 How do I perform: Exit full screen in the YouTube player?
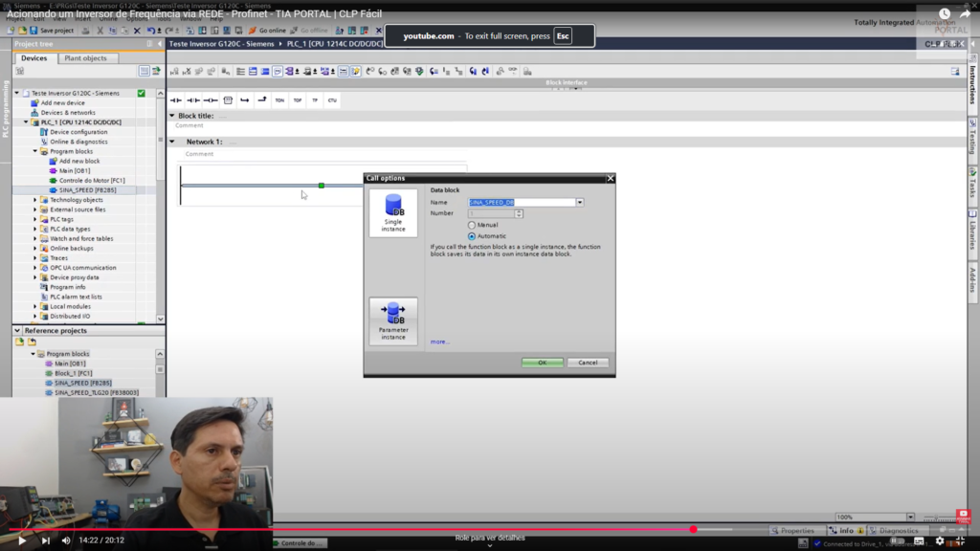tap(960, 541)
